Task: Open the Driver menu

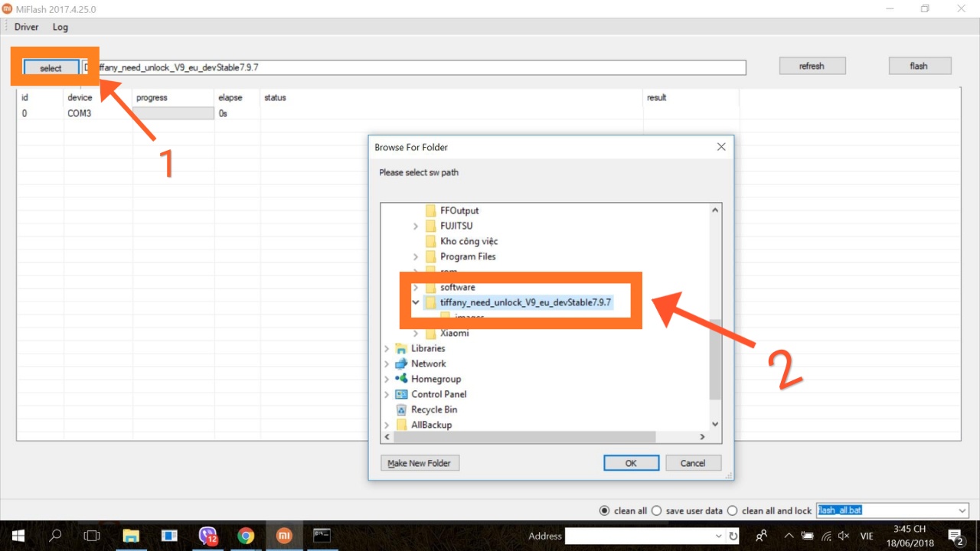Action: [26, 27]
